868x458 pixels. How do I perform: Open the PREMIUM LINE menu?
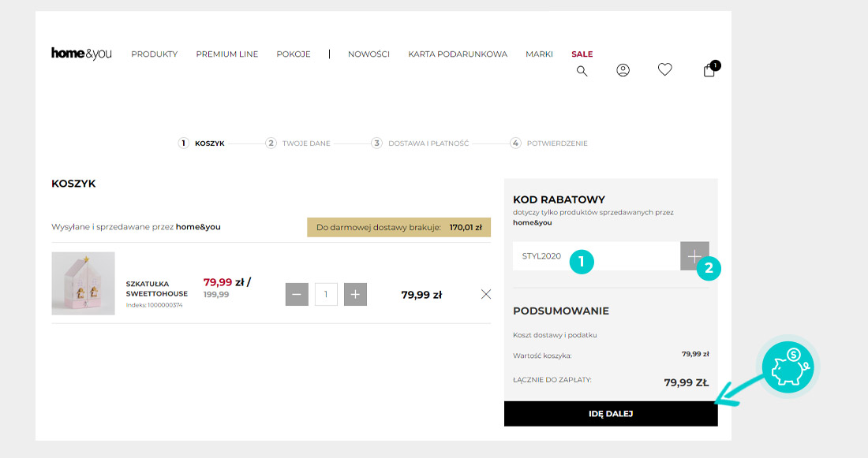(227, 54)
